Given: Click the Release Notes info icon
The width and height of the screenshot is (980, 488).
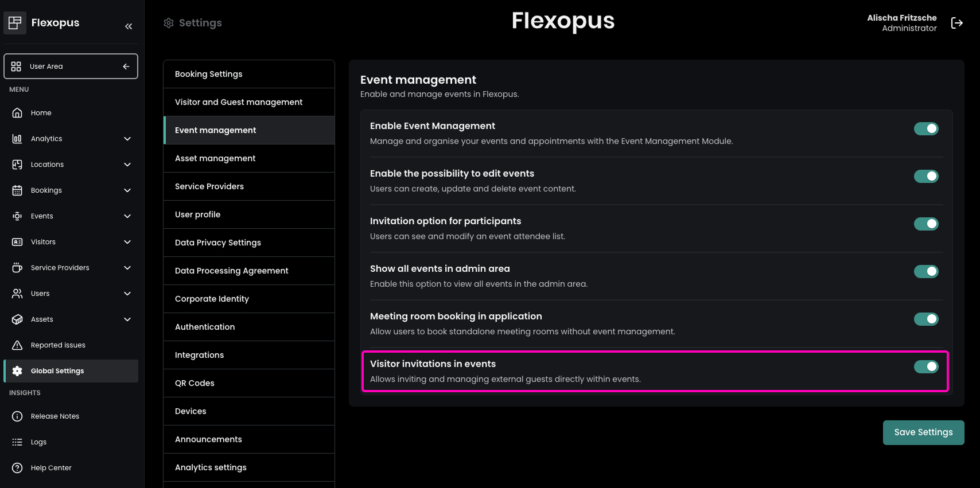Looking at the screenshot, I should tap(17, 416).
